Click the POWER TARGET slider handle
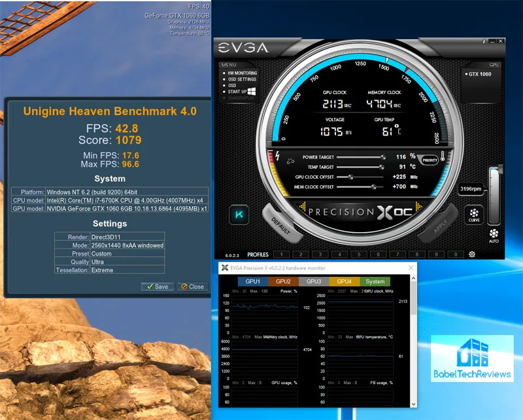The image size is (523, 420). (383, 157)
